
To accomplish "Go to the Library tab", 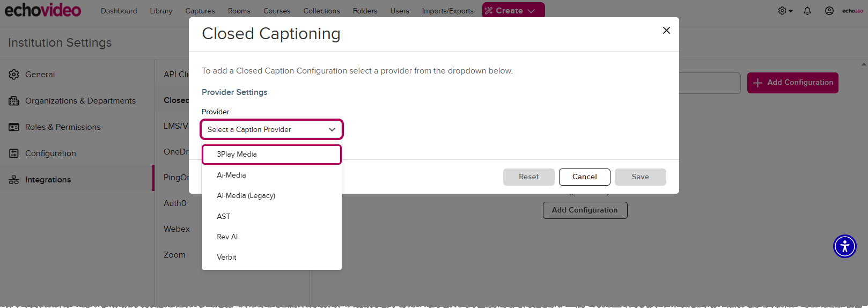I will (161, 11).
